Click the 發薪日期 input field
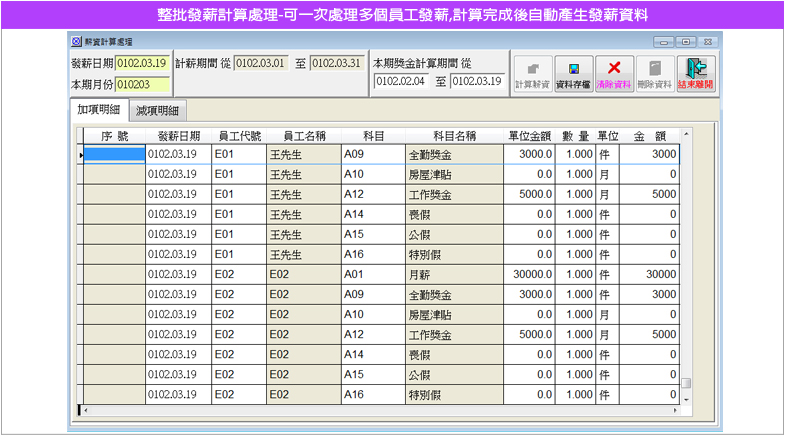Image resolution: width=786 pixels, height=439 pixels. (x=142, y=63)
